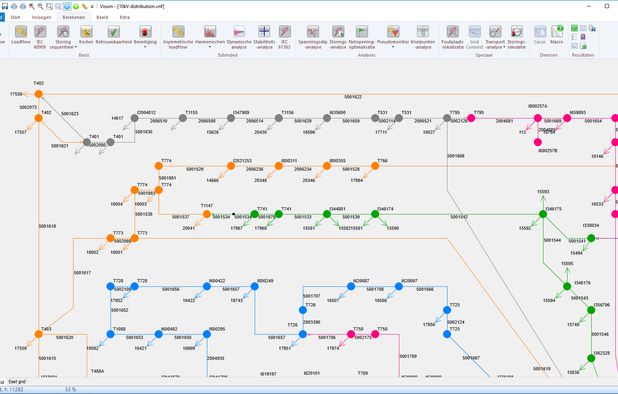
Task: Open the Macro tool
Action: (557, 35)
